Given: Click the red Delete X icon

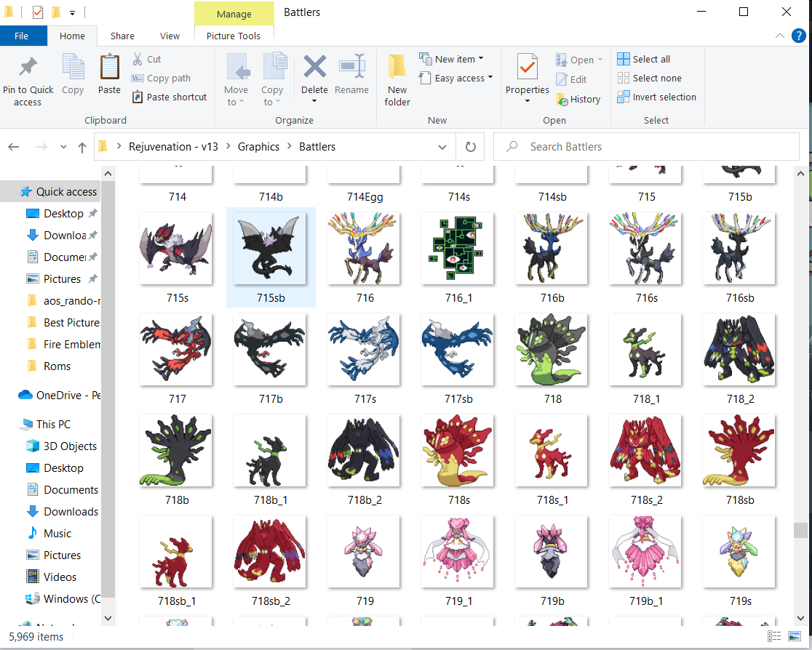Looking at the screenshot, I should (314, 66).
